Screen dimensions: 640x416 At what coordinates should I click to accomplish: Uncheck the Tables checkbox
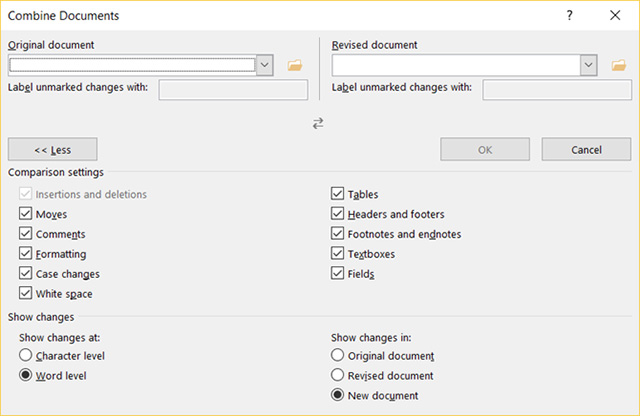(x=338, y=194)
